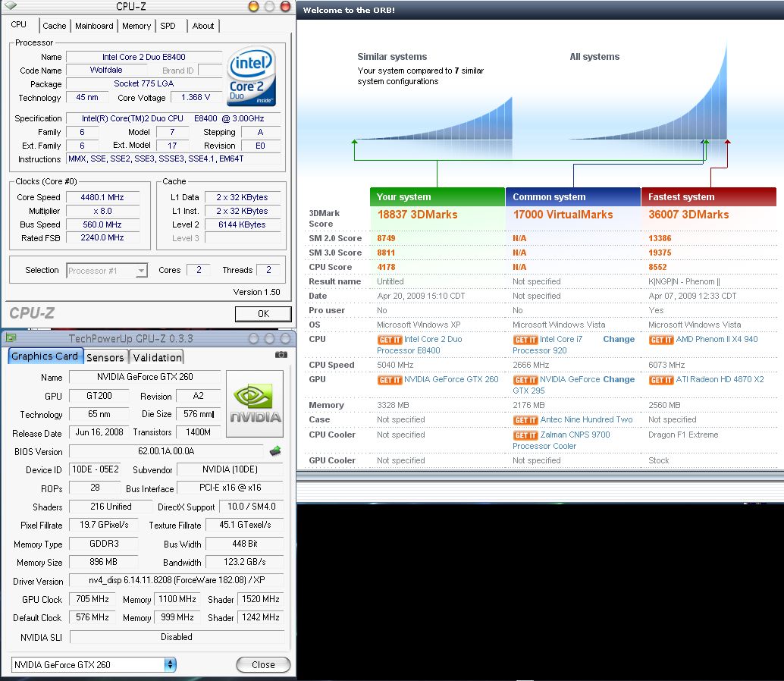Click the red close button in CPU-Z

click(x=286, y=7)
